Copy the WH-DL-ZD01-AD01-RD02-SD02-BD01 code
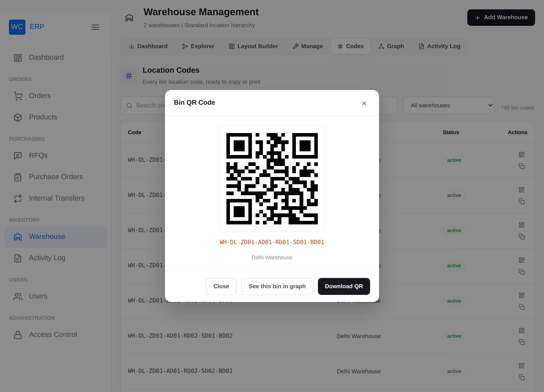Image resolution: width=544 pixels, height=392 pixels. 521,378
